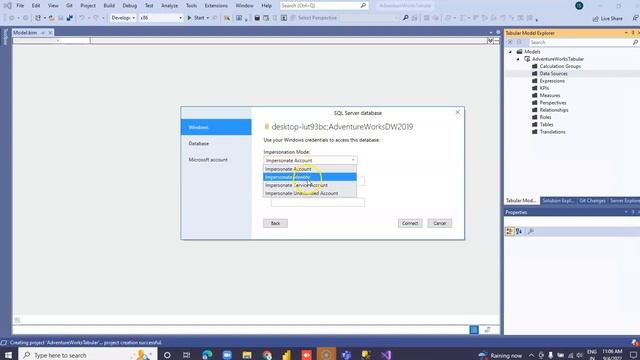
Task: Click the Start debugging button
Action: tap(196, 18)
